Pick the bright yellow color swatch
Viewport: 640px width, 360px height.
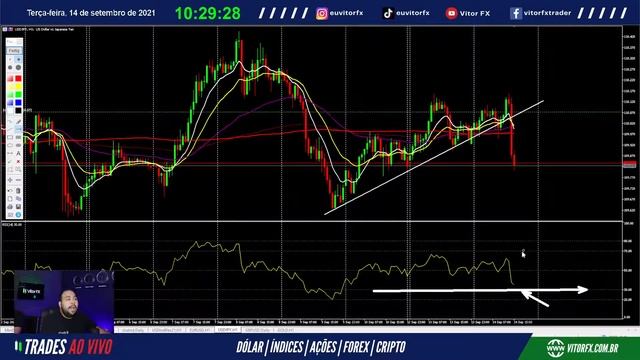18,87
